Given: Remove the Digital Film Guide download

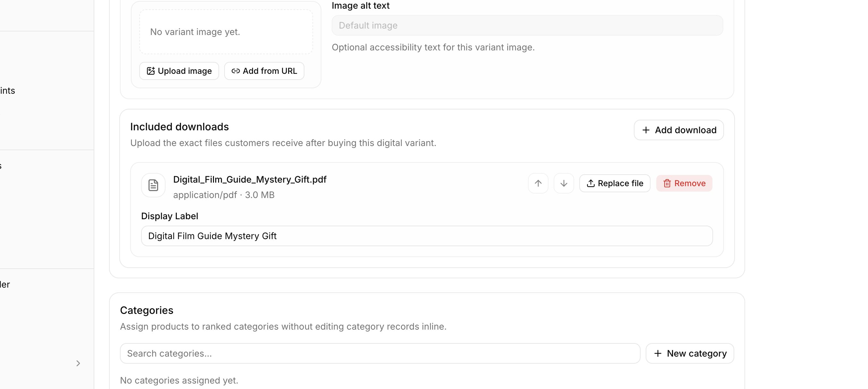Looking at the screenshot, I should (x=684, y=183).
